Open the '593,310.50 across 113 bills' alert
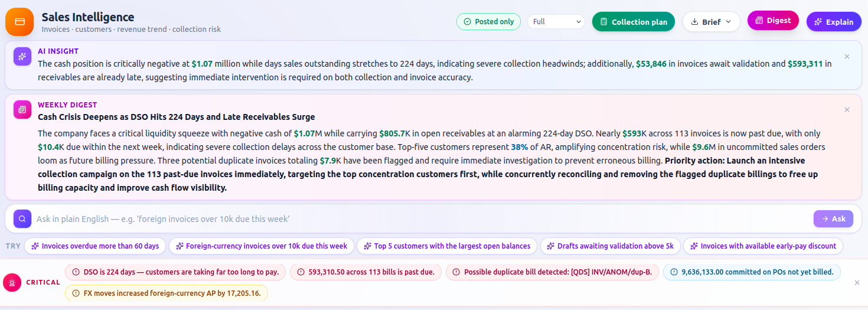The image size is (868, 310). pyautogui.click(x=366, y=272)
